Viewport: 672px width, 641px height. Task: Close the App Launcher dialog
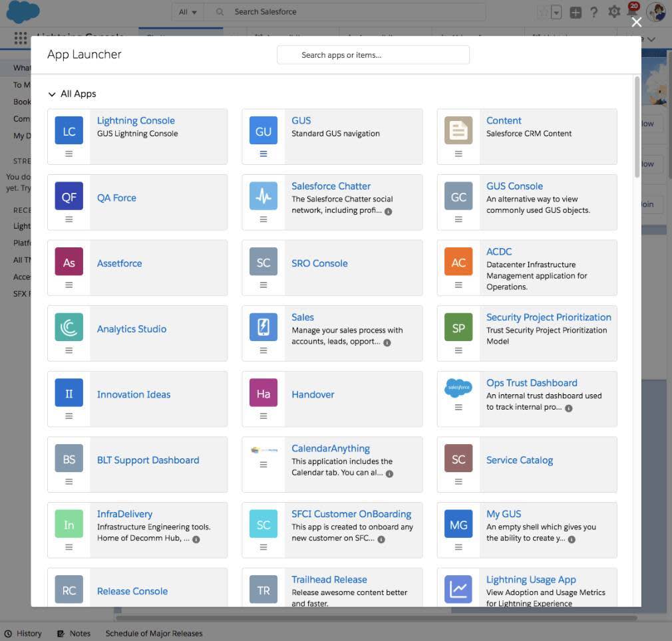637,22
